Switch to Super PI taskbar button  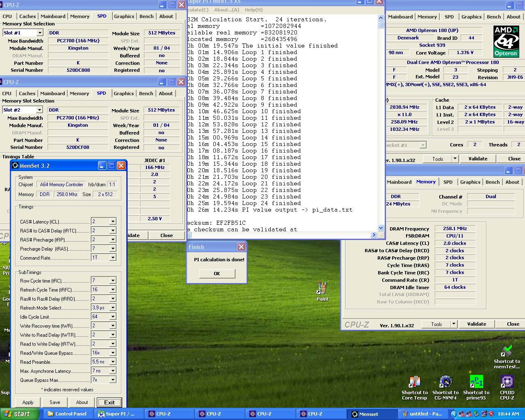pyautogui.click(x=119, y=414)
